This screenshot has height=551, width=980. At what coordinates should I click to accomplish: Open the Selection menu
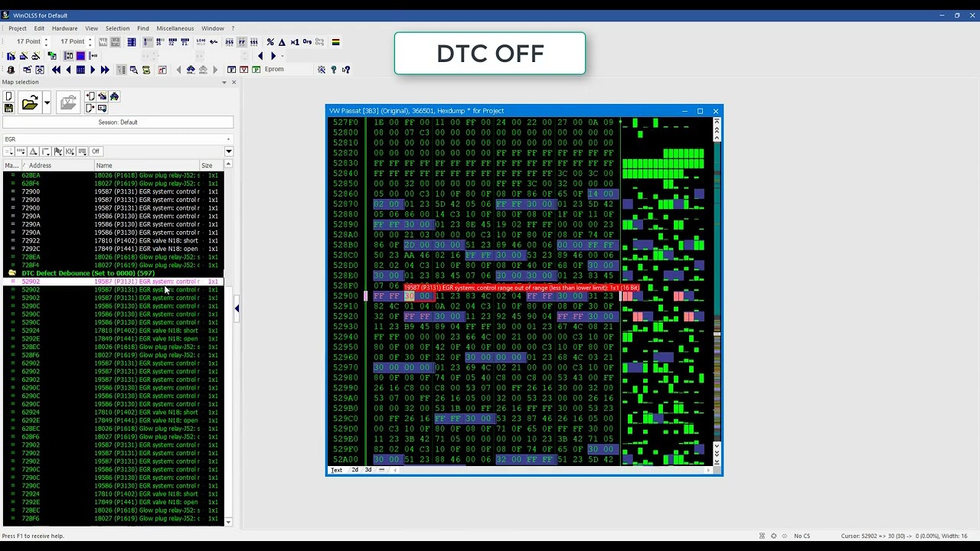(117, 28)
